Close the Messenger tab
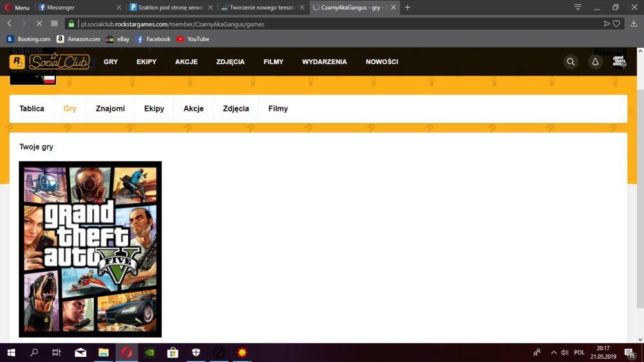The height and width of the screenshot is (362, 644). pyautogui.click(x=118, y=7)
